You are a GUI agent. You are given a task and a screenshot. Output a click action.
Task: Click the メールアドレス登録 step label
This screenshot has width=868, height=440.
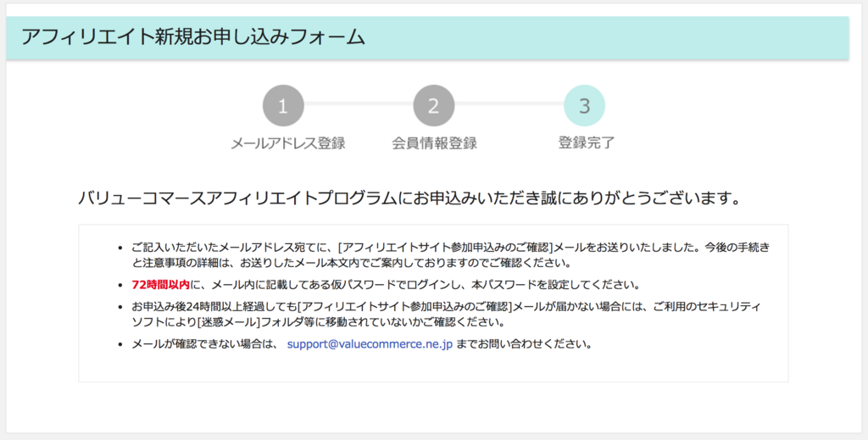coord(288,143)
